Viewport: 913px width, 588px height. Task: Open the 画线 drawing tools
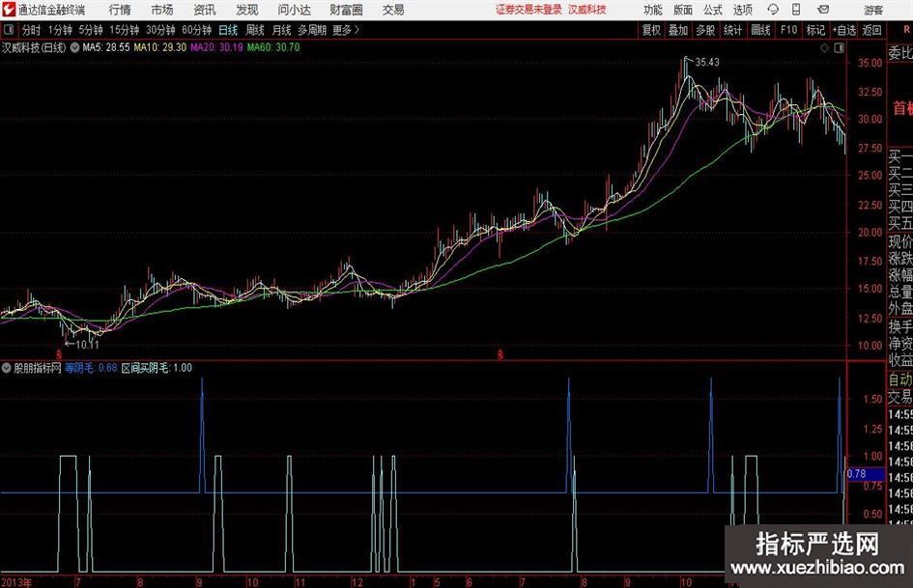761,30
